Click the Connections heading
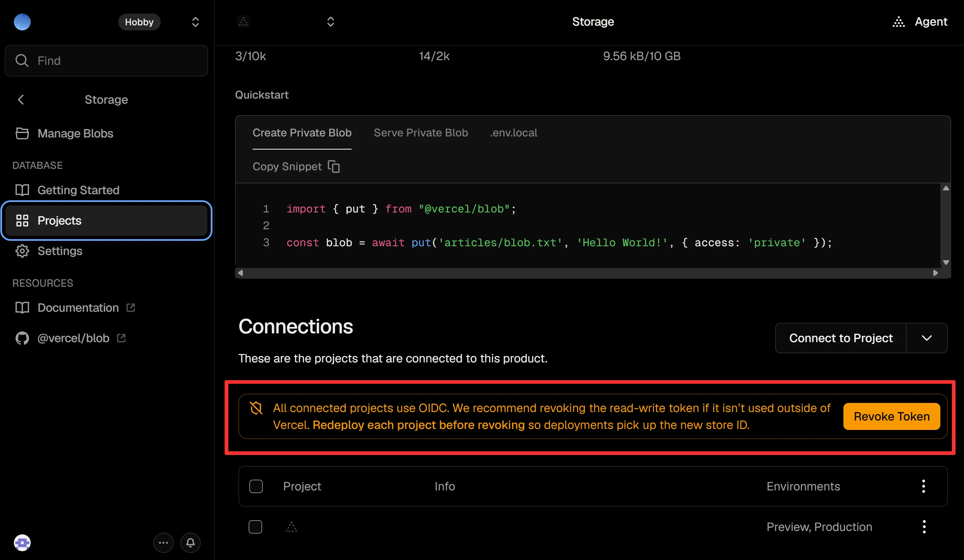Screen dimensions: 964x560 pyautogui.click(x=295, y=326)
